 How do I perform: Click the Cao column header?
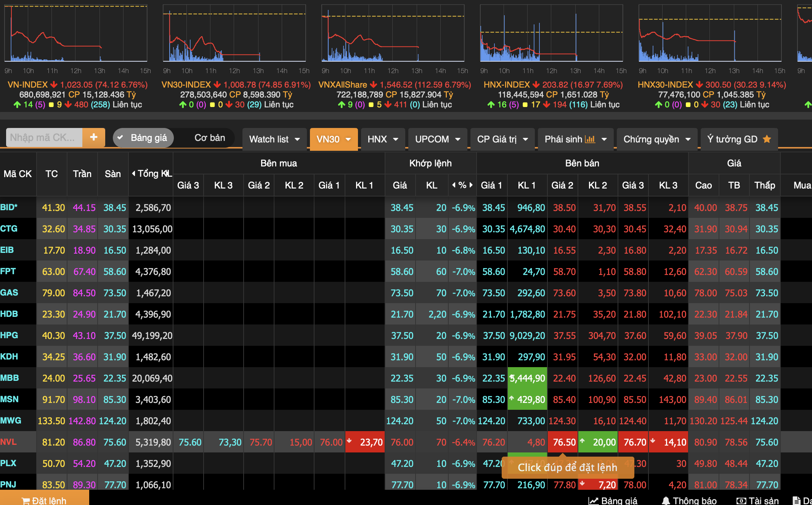point(704,185)
